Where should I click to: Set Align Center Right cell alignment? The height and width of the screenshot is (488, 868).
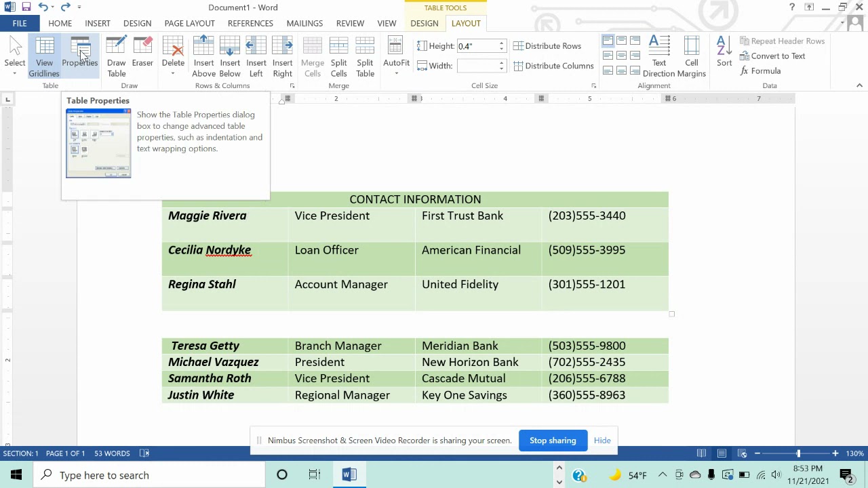635,56
